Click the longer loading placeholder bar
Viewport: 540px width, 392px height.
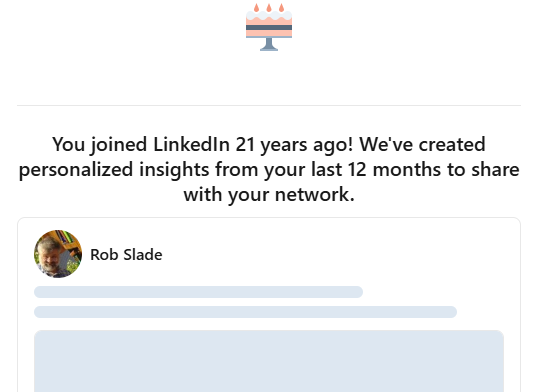click(245, 312)
